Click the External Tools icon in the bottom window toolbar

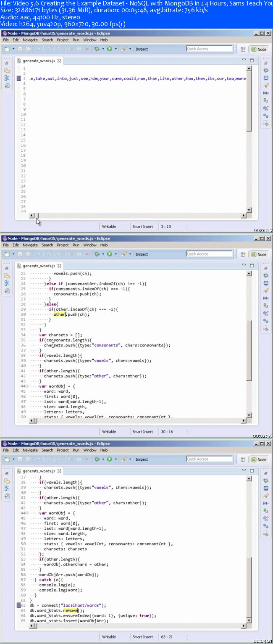click(x=123, y=459)
